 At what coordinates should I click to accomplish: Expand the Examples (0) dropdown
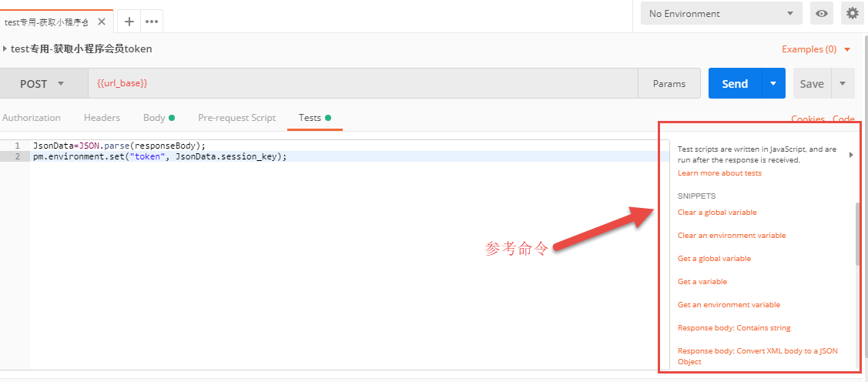point(816,49)
